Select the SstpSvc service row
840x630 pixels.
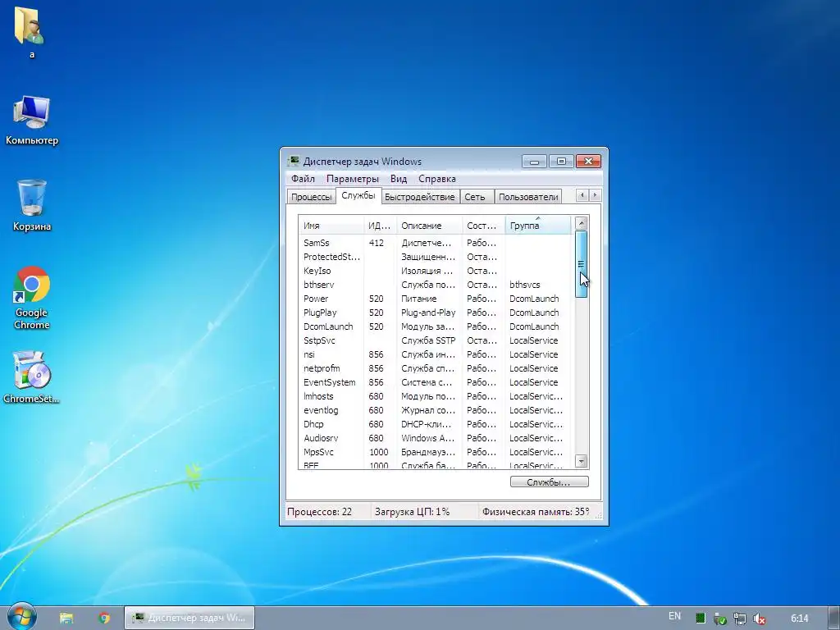(x=435, y=340)
